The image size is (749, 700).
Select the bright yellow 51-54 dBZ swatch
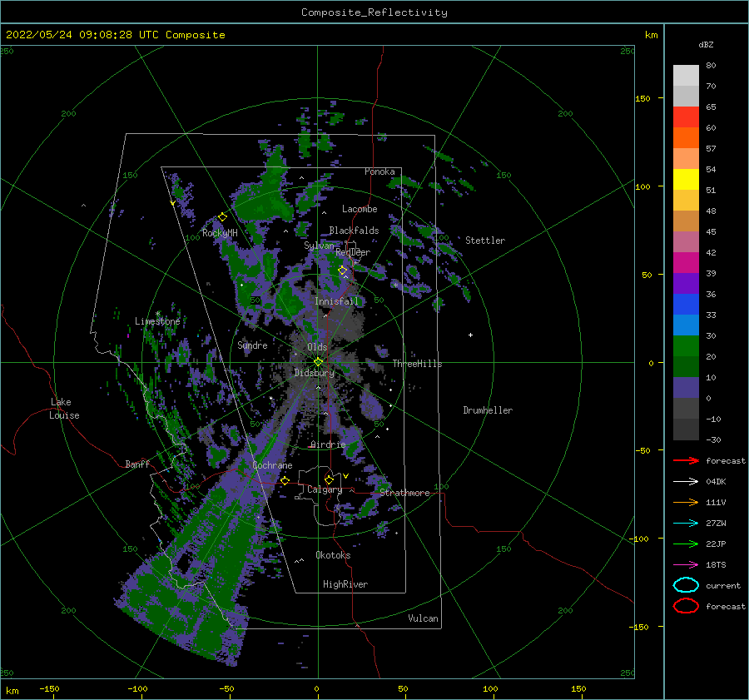click(686, 180)
